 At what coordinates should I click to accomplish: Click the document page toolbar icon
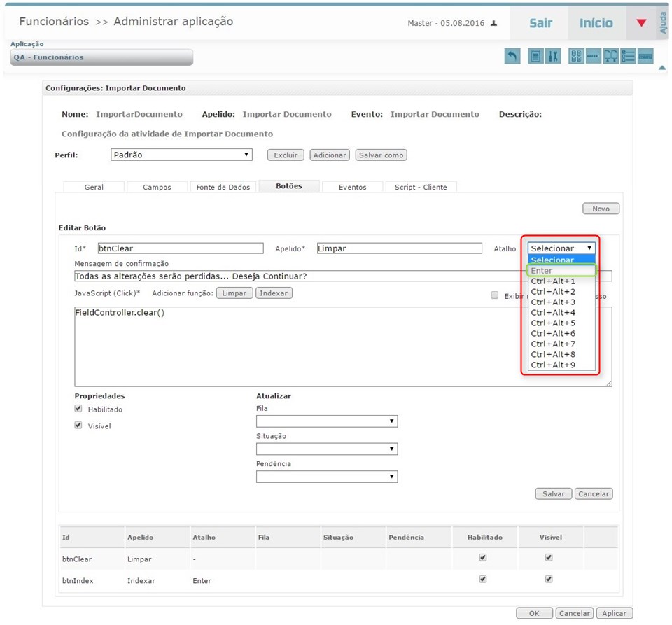[535, 57]
